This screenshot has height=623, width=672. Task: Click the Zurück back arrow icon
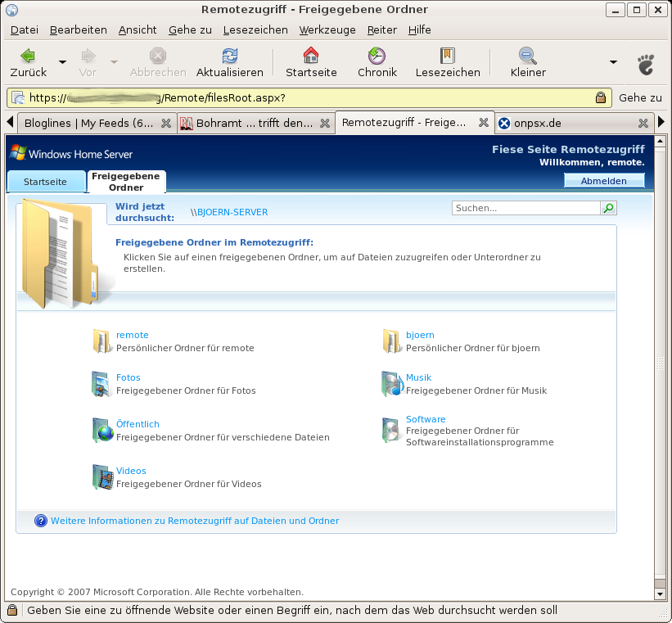pos(28,56)
